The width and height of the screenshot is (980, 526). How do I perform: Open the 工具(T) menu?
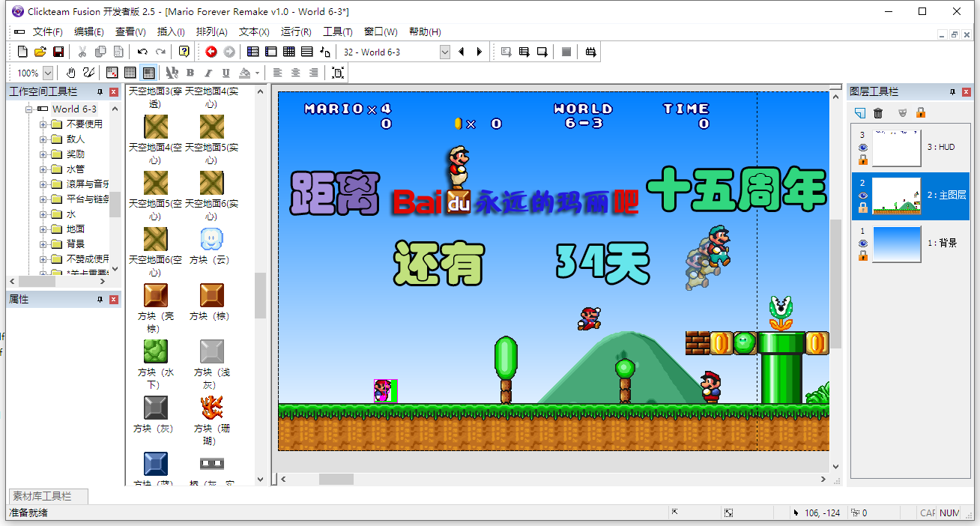coord(338,31)
